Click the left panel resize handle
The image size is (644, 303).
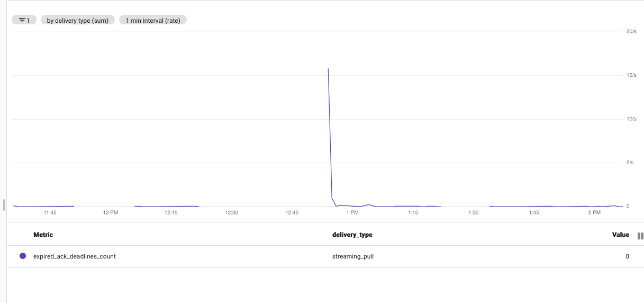point(4,204)
